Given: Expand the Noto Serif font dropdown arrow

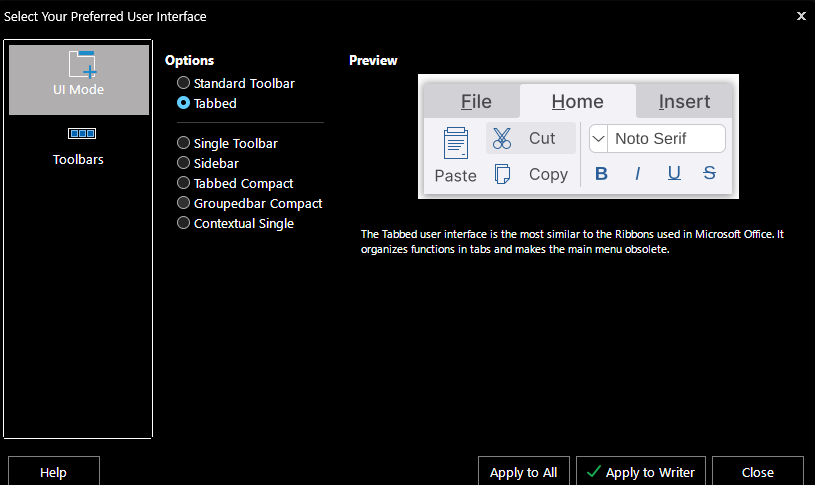Looking at the screenshot, I should pyautogui.click(x=598, y=139).
